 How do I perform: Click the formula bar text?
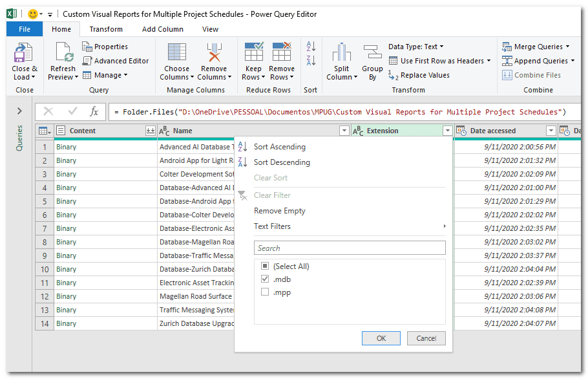point(341,112)
